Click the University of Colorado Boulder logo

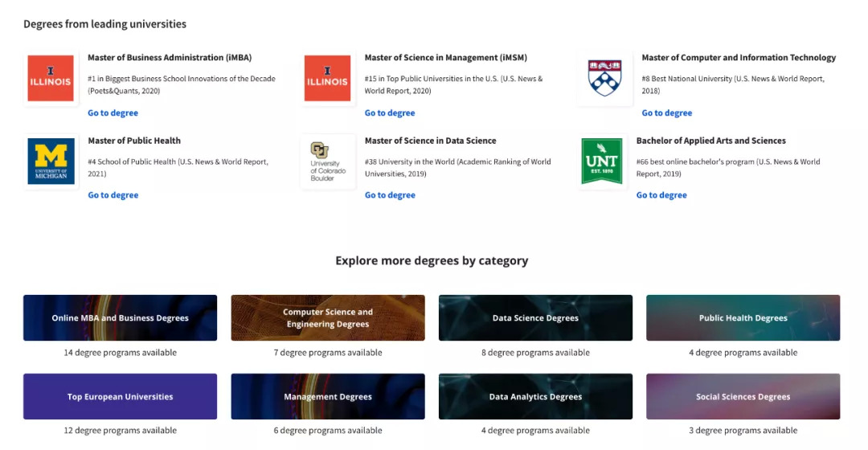pyautogui.click(x=327, y=162)
